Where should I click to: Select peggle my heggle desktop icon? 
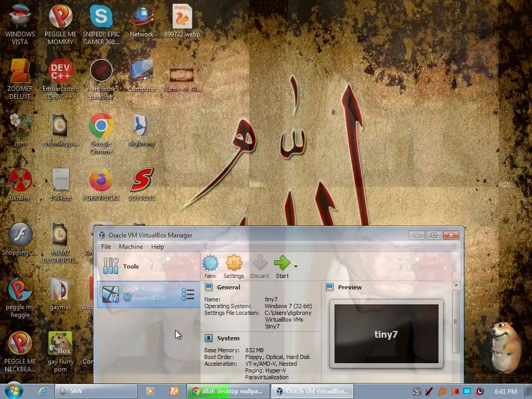pyautogui.click(x=20, y=298)
